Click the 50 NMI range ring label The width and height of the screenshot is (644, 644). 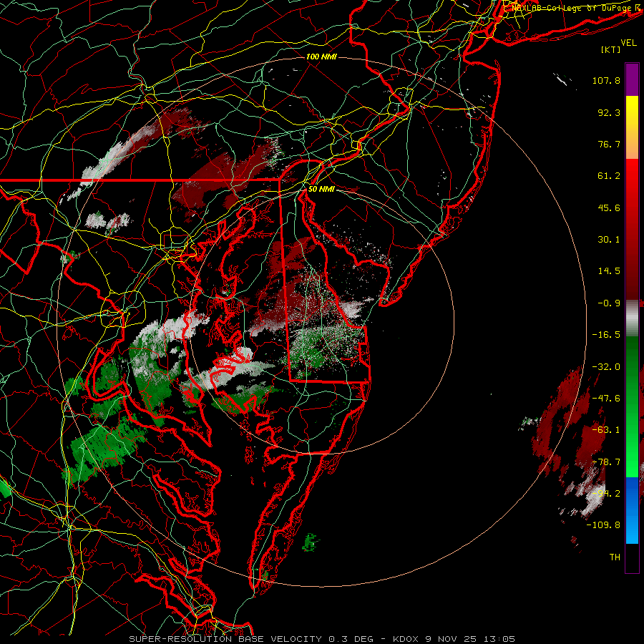(321, 189)
